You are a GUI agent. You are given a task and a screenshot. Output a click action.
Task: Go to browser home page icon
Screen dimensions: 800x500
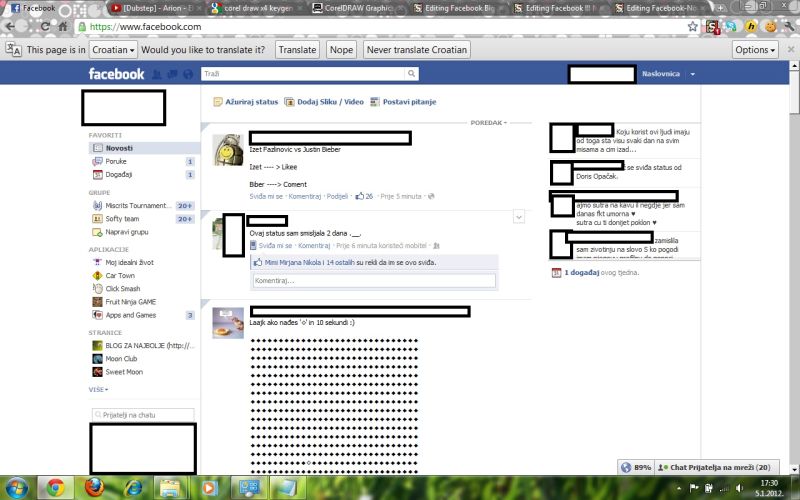click(63, 27)
